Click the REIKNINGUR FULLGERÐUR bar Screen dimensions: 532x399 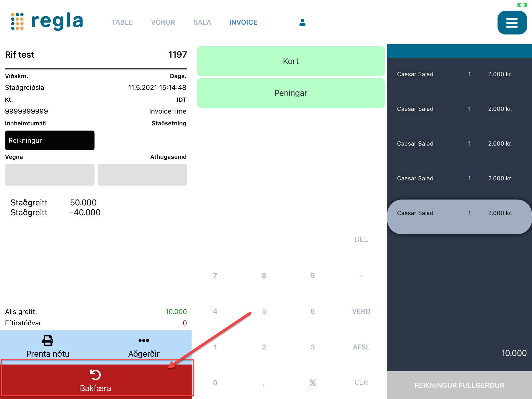point(459,385)
